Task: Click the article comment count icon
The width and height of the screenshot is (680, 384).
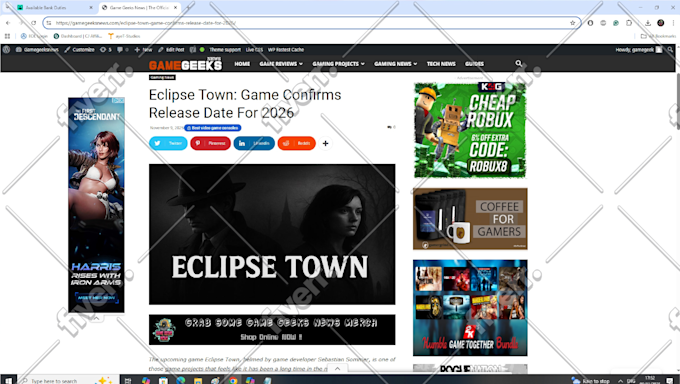Action: click(391, 127)
